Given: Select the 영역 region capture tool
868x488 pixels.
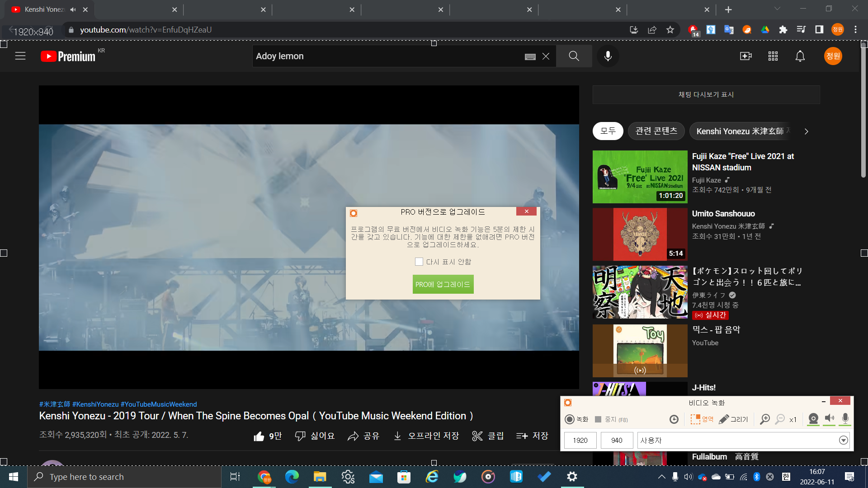Looking at the screenshot, I should click(x=702, y=419).
